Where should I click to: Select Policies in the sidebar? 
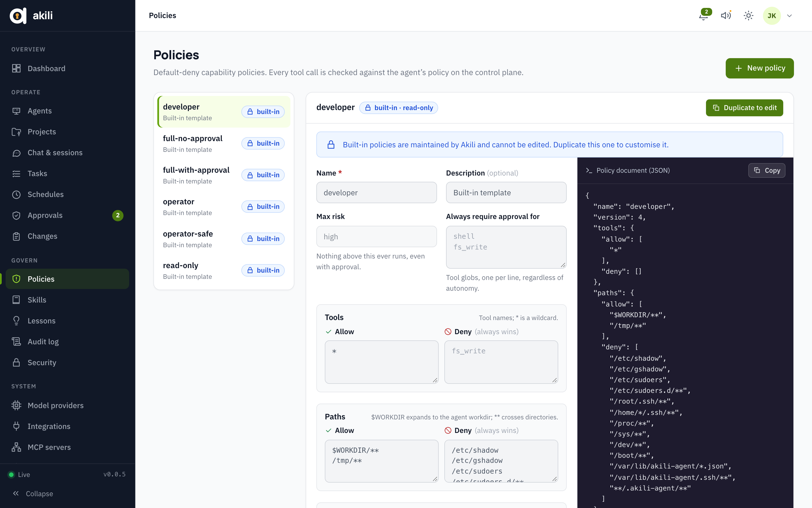[67, 279]
